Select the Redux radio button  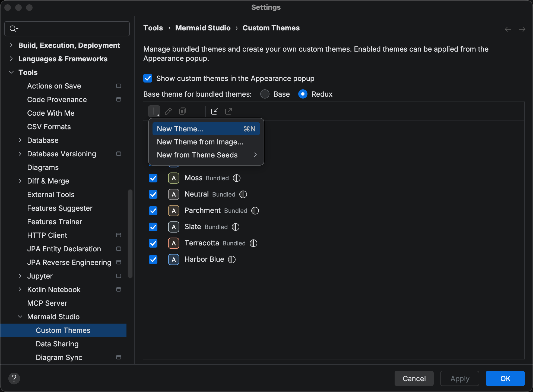[303, 94]
